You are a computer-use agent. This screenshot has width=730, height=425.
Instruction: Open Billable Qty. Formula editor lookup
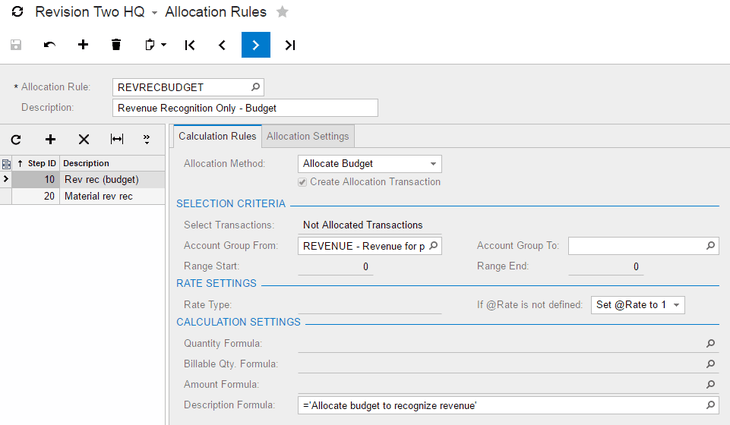(710, 364)
